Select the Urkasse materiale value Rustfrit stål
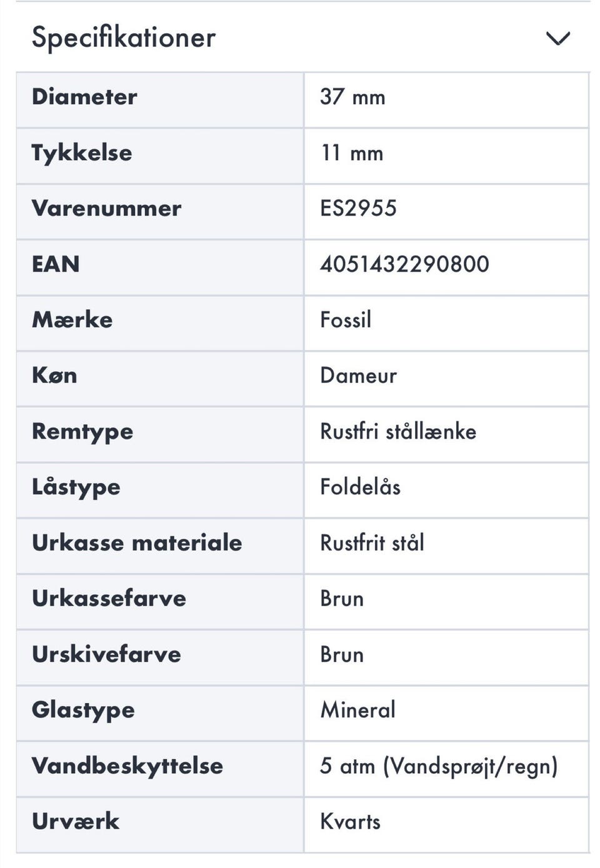 coord(372,542)
